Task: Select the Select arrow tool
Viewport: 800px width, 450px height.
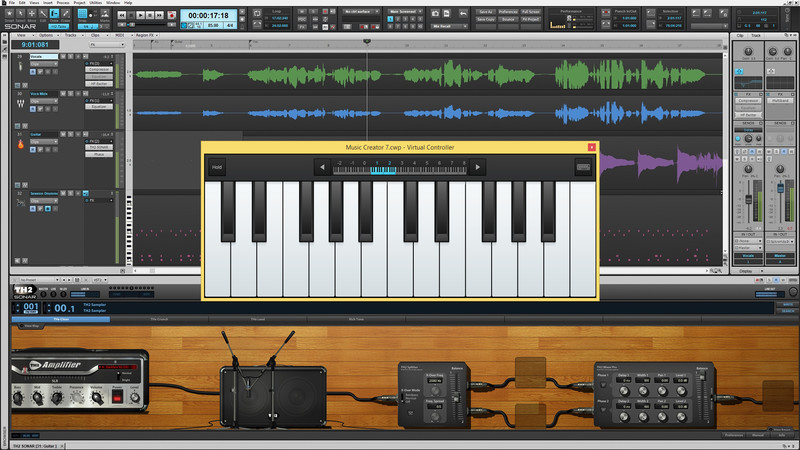Action: (x=20, y=13)
